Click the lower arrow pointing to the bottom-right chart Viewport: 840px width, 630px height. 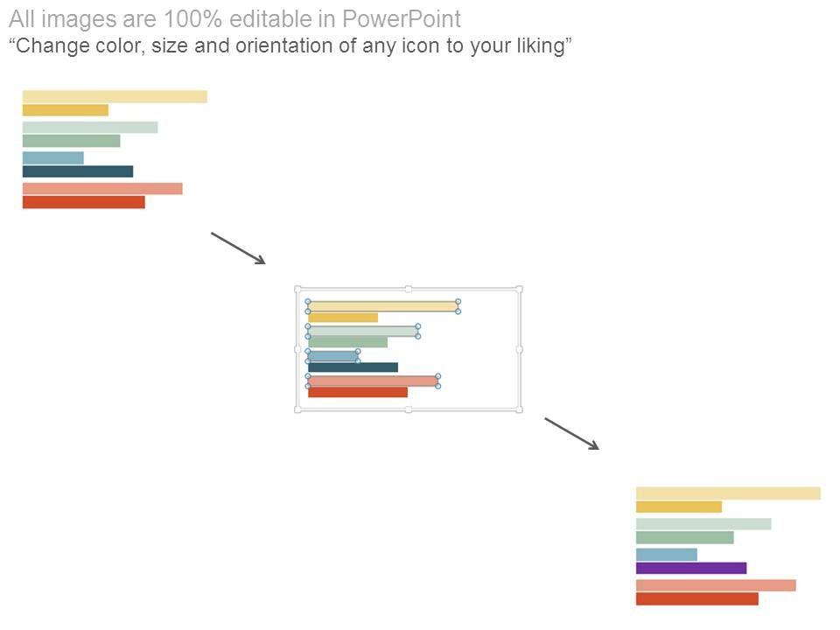(571, 434)
